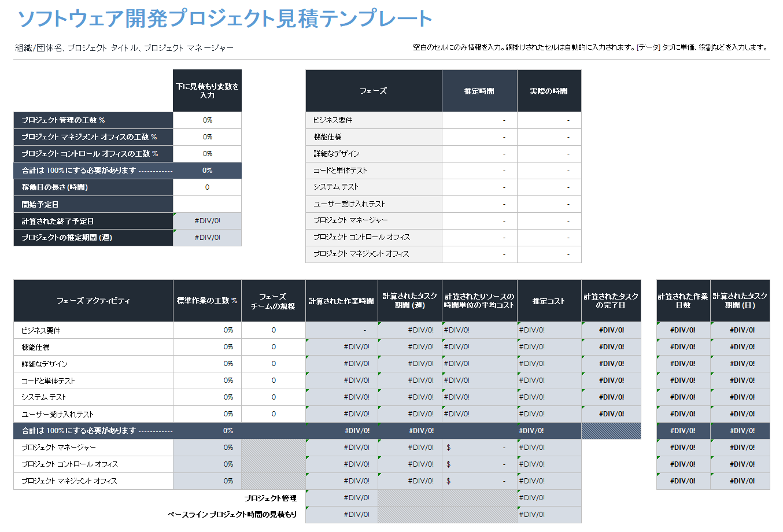Select プロジェクト マネージャー row label in the activity table
Image resolution: width=783 pixels, height=532 pixels.
(x=93, y=448)
